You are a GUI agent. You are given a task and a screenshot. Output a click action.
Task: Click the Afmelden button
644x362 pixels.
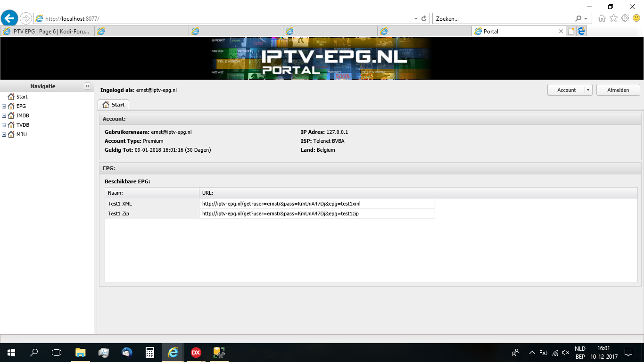[618, 90]
